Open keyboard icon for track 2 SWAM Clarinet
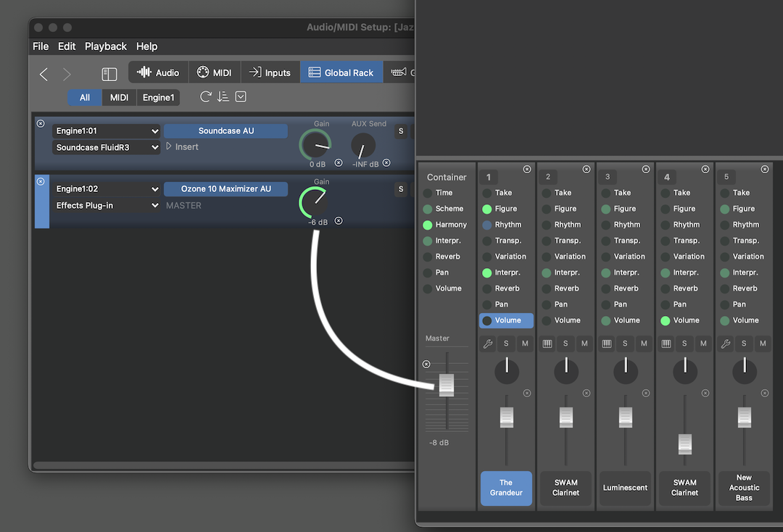The image size is (783, 532). 547,344
